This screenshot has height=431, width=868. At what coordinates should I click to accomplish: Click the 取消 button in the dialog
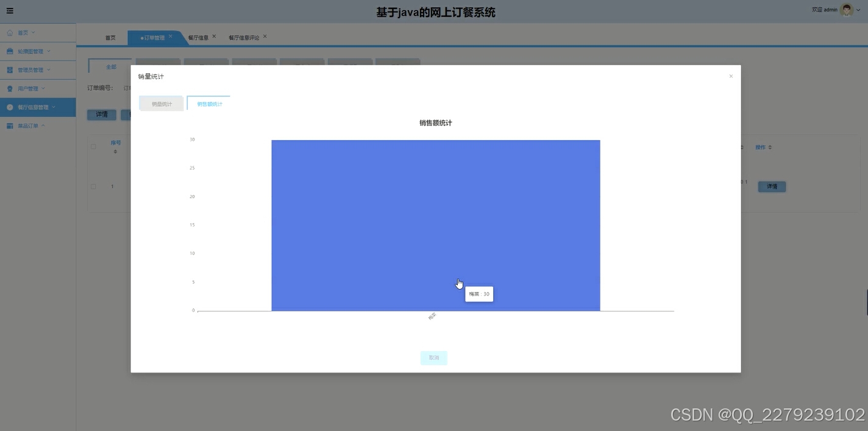click(433, 358)
